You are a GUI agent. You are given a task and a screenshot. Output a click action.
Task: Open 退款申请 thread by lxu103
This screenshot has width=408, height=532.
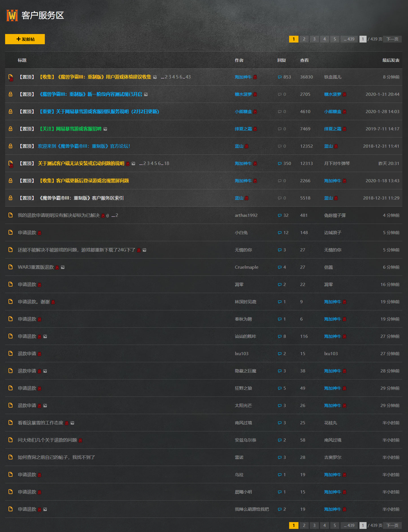click(x=27, y=354)
